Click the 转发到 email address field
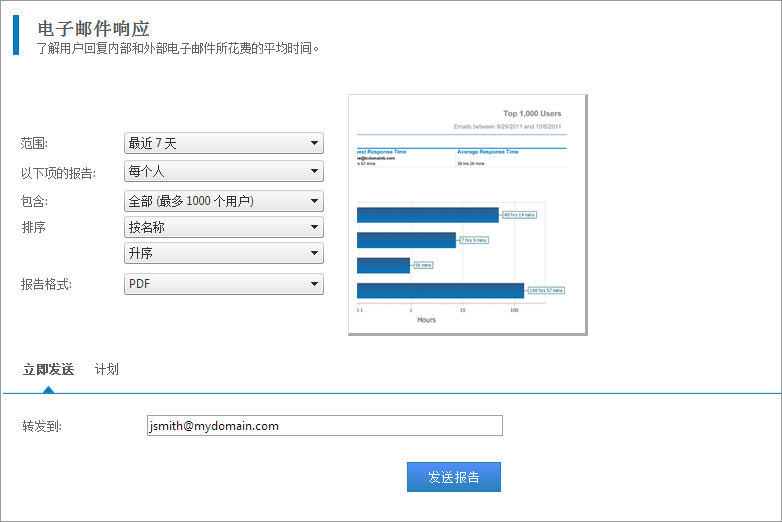Image resolution: width=782 pixels, height=522 pixels. click(x=324, y=426)
